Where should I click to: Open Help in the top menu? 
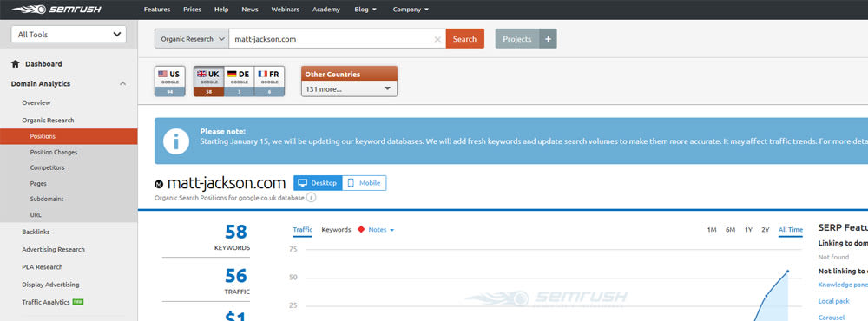coord(221,10)
